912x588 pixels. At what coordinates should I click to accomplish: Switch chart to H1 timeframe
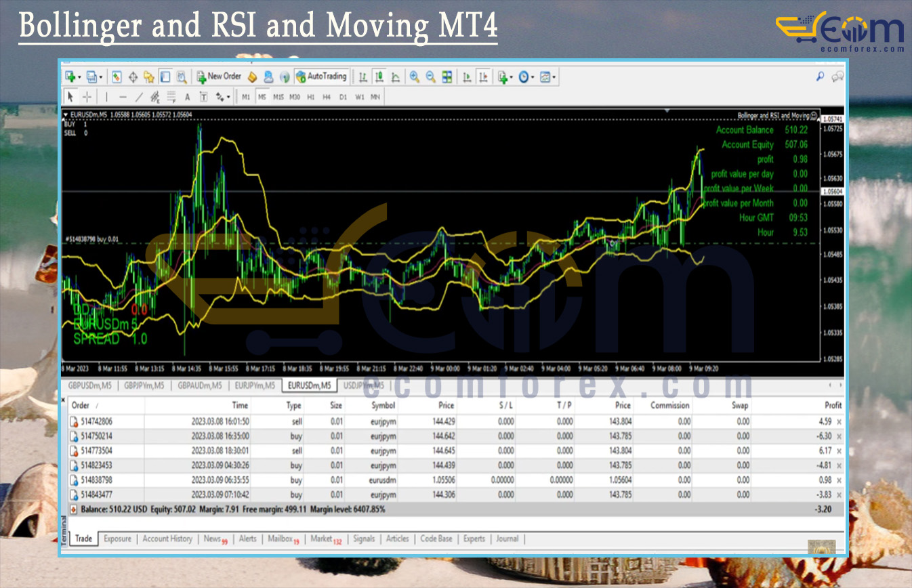pos(311,97)
